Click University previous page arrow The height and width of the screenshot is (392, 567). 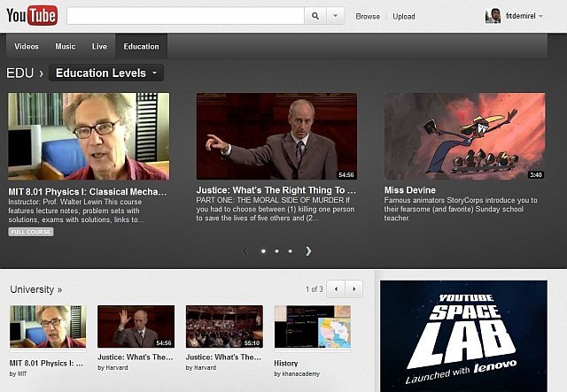click(336, 288)
